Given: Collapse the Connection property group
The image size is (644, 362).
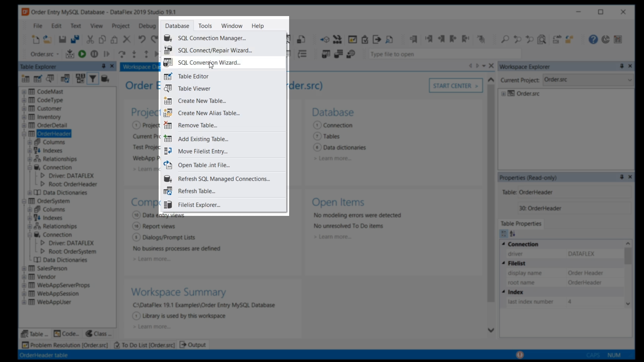Looking at the screenshot, I should tap(503, 244).
